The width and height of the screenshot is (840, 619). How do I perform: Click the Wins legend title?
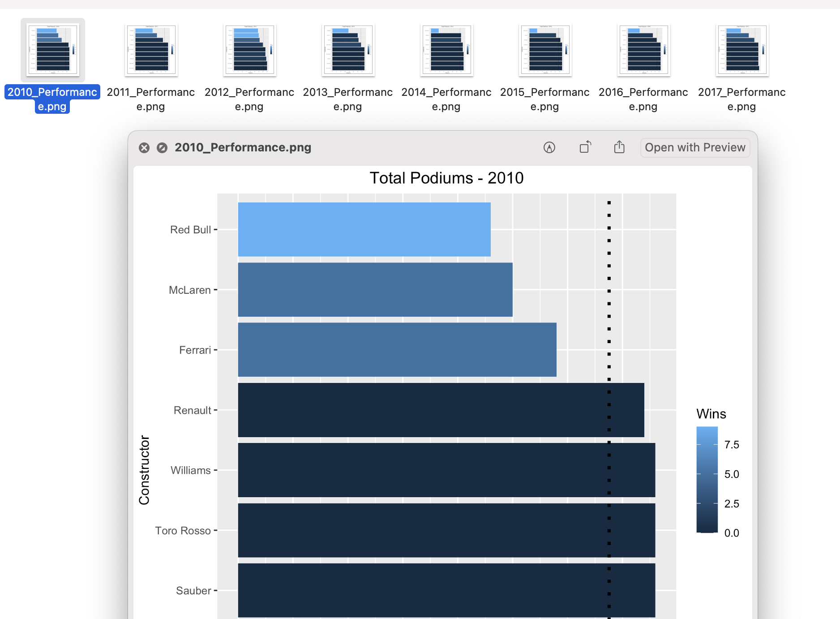[x=711, y=414]
